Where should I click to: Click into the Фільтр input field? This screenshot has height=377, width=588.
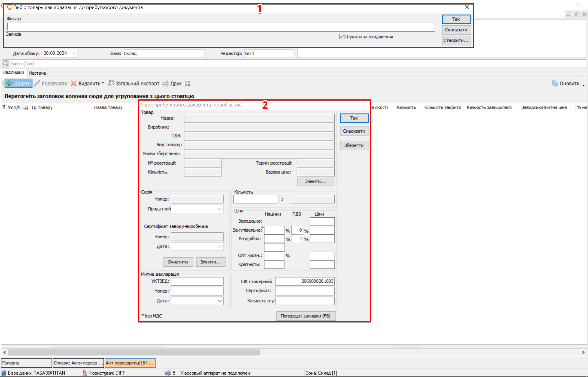click(x=220, y=27)
